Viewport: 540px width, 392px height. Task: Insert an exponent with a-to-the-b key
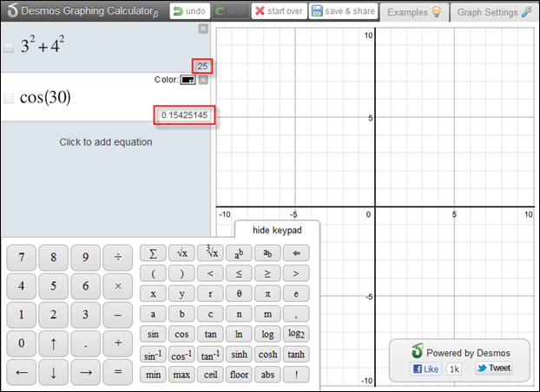click(239, 253)
